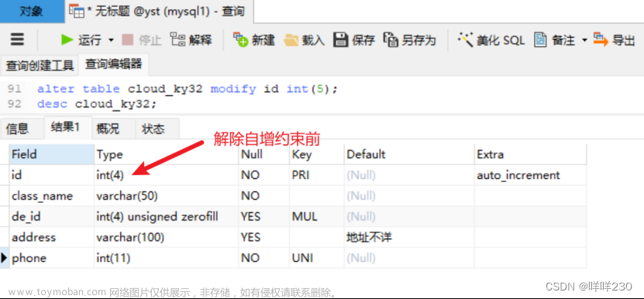Click the varchar(50) type cell

click(x=167, y=196)
